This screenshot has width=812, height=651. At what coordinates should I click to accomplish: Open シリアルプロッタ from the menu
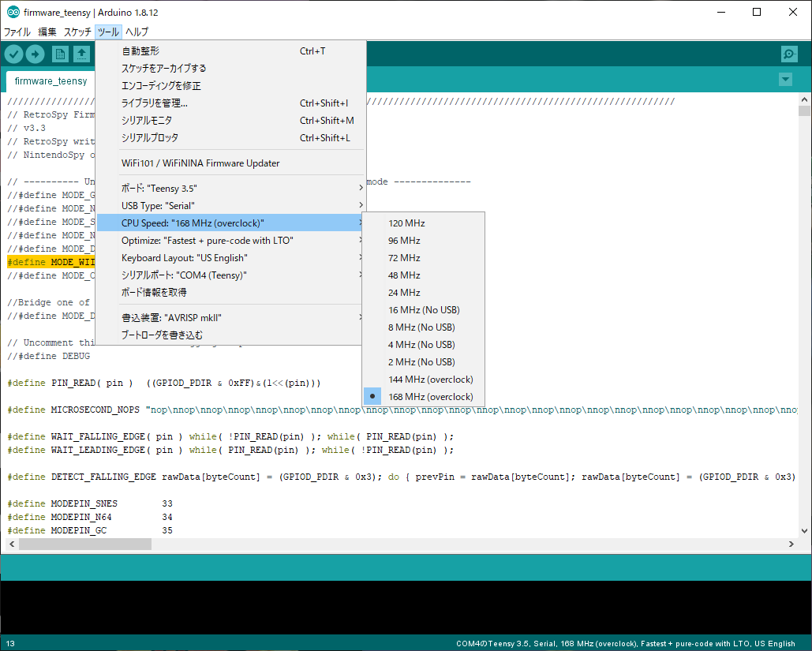click(x=231, y=138)
